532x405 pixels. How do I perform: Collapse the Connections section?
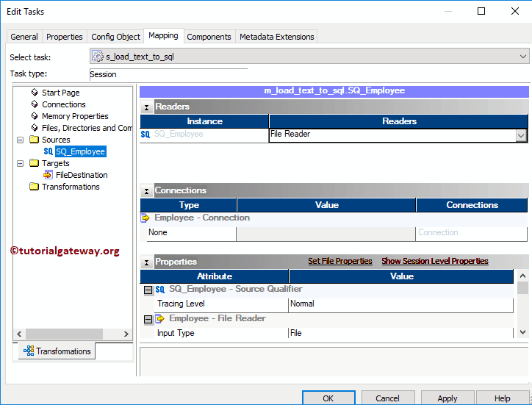tap(146, 191)
